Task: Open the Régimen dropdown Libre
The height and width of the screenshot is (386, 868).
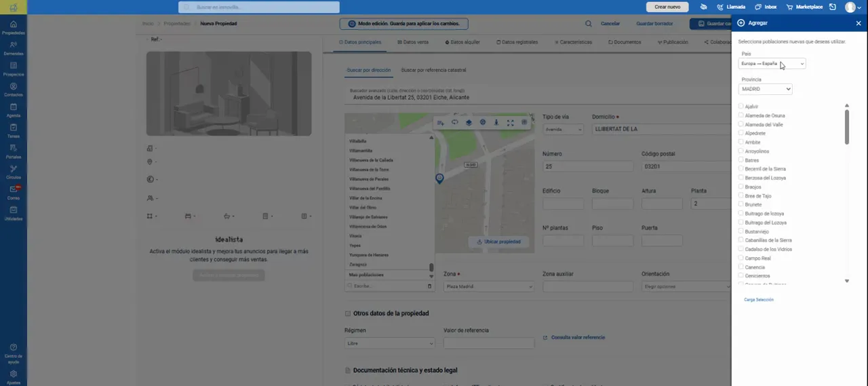Action: (389, 343)
